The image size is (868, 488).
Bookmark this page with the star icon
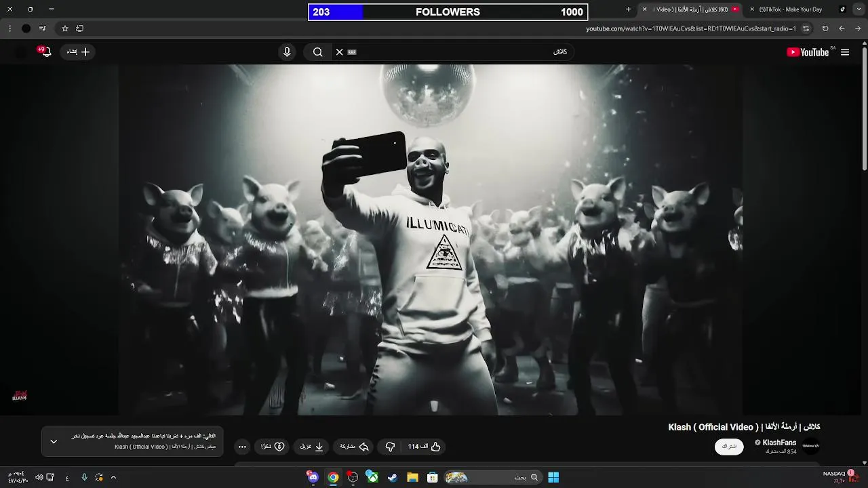[65, 28]
